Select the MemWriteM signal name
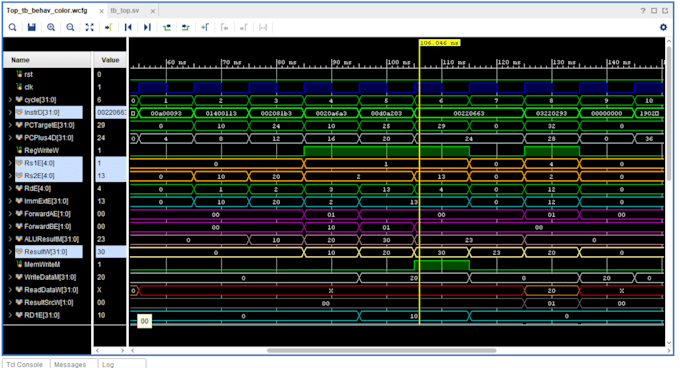This screenshot has height=368, width=680. point(42,264)
